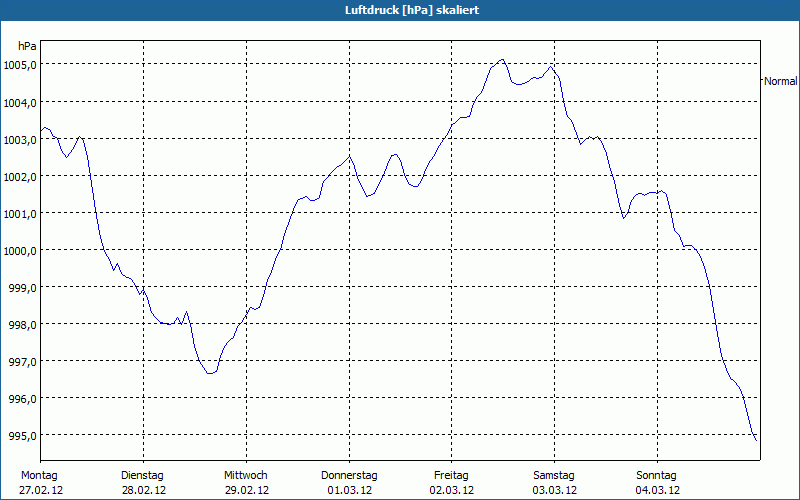The width and height of the screenshot is (800, 500).
Task: Click the 'Normal' marker label
Action: pyautogui.click(x=781, y=81)
